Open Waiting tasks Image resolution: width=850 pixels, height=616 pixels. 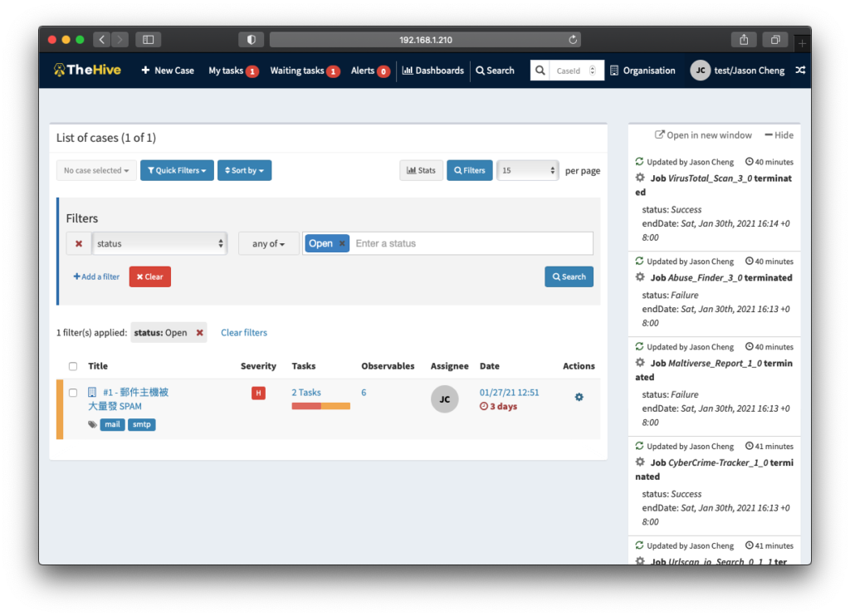point(305,71)
